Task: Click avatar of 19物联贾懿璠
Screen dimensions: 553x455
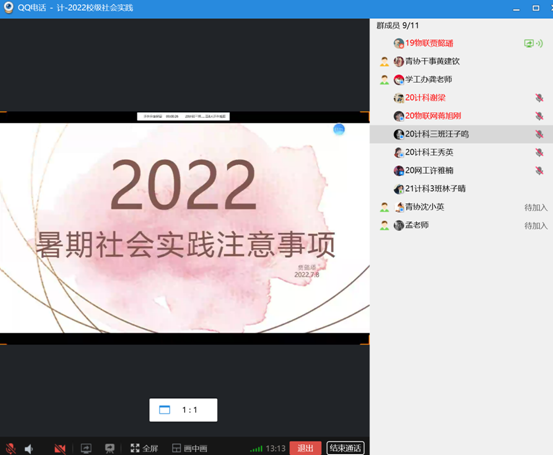Action: (x=399, y=43)
